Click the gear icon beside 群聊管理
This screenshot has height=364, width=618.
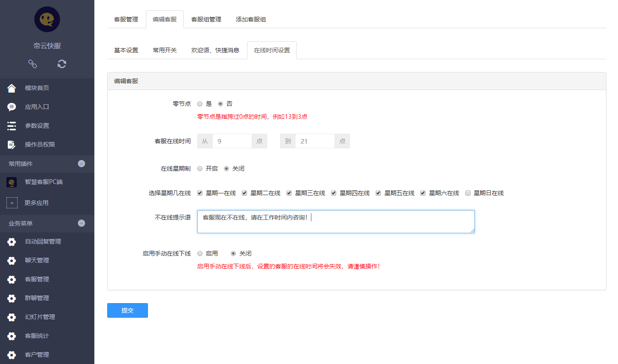coord(12,298)
